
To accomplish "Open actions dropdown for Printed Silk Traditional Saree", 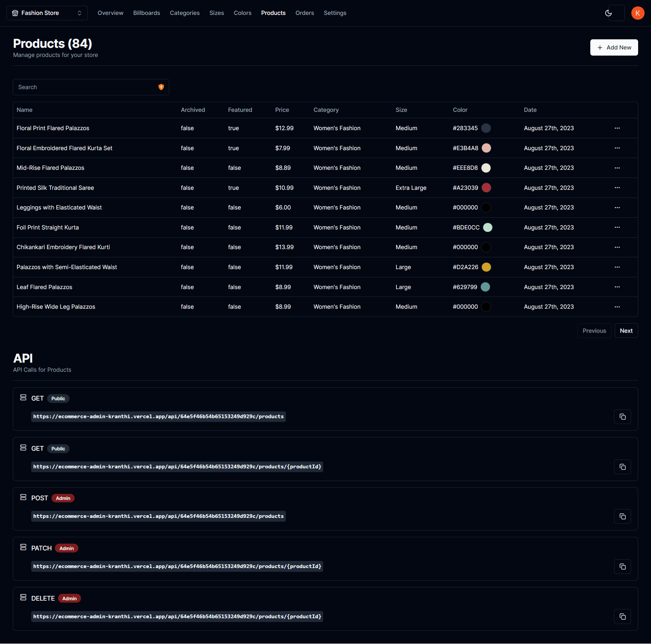I will 617,188.
